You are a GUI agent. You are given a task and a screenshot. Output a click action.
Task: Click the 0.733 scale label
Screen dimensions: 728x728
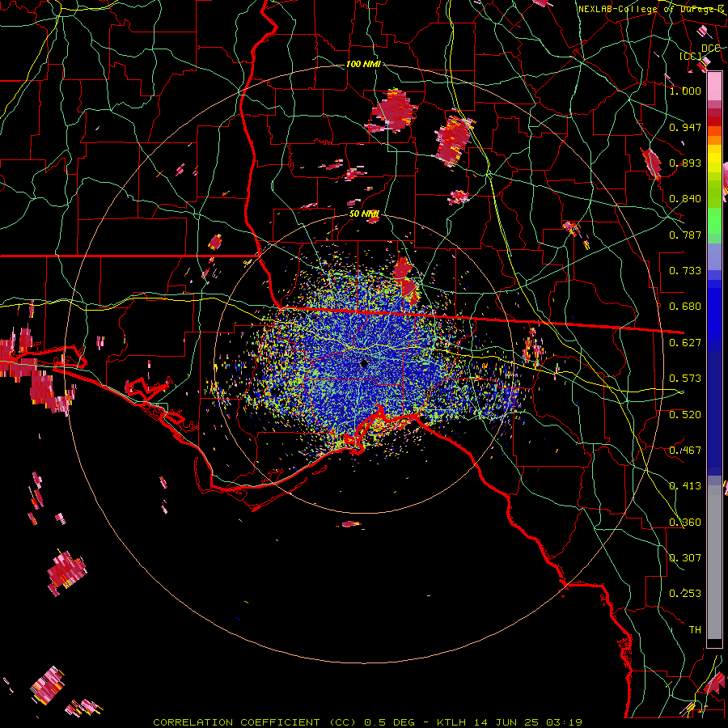(x=685, y=271)
